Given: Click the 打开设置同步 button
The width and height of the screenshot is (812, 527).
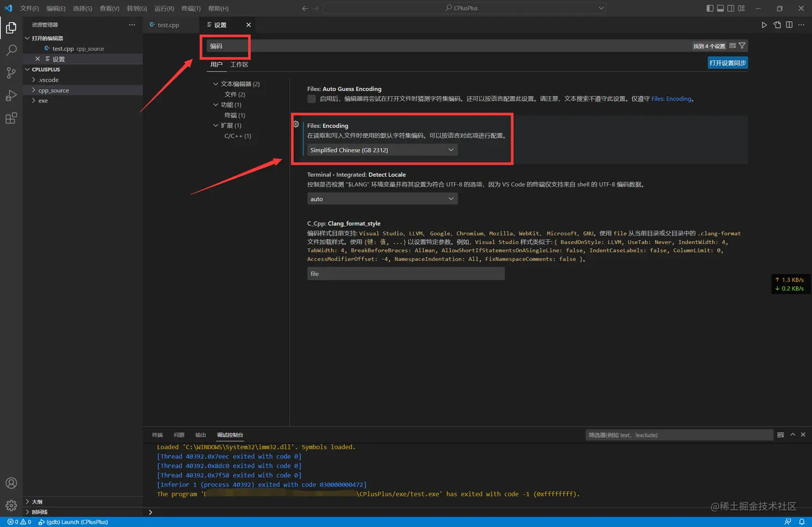Looking at the screenshot, I should (728, 63).
